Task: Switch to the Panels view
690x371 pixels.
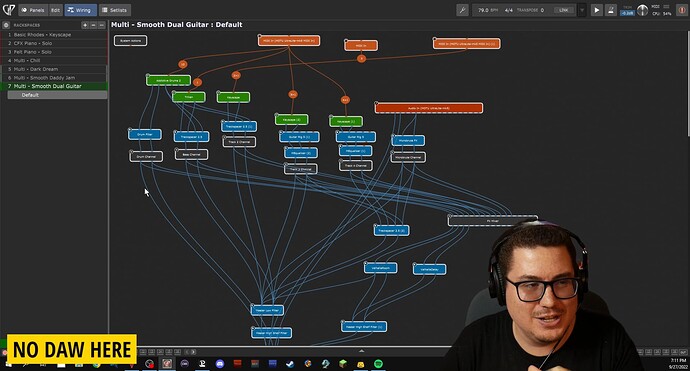Action: point(33,10)
